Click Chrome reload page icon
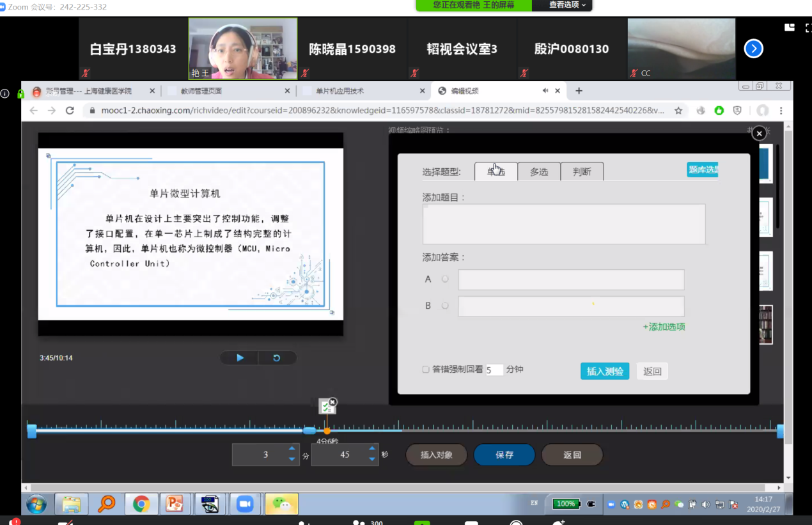This screenshot has height=525, width=812. click(70, 111)
